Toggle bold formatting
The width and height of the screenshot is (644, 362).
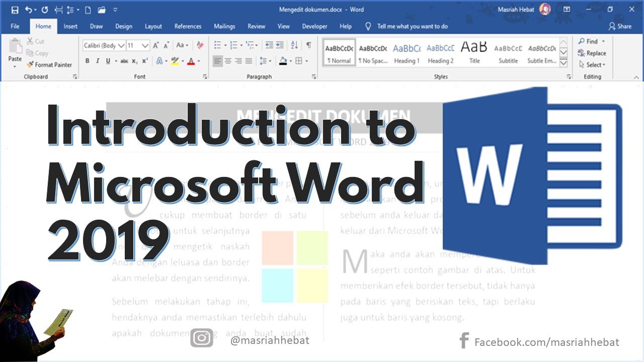point(87,61)
